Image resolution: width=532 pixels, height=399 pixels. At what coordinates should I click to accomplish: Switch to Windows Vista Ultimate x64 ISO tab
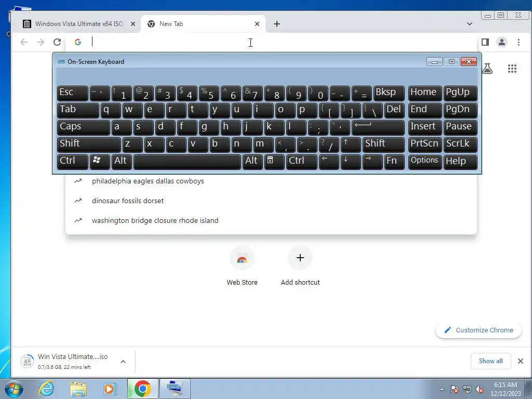pos(79,24)
